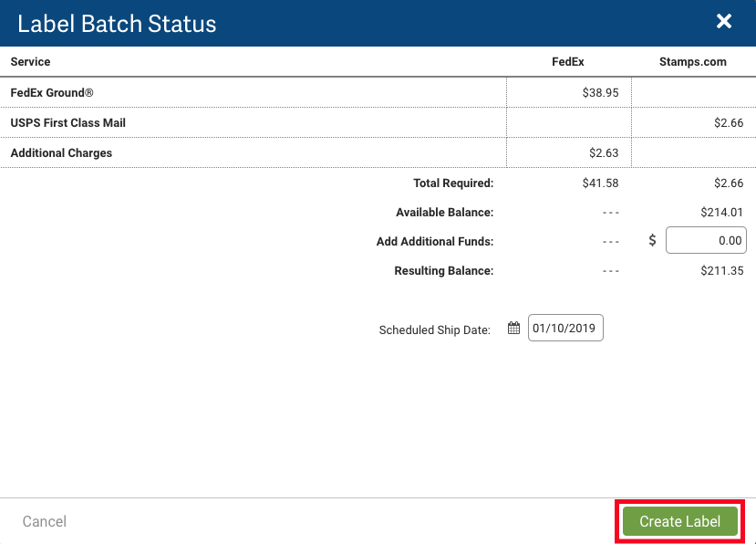Viewport: 756px width, 544px height.
Task: Click the $2.63 additional charges amount
Action: (604, 153)
